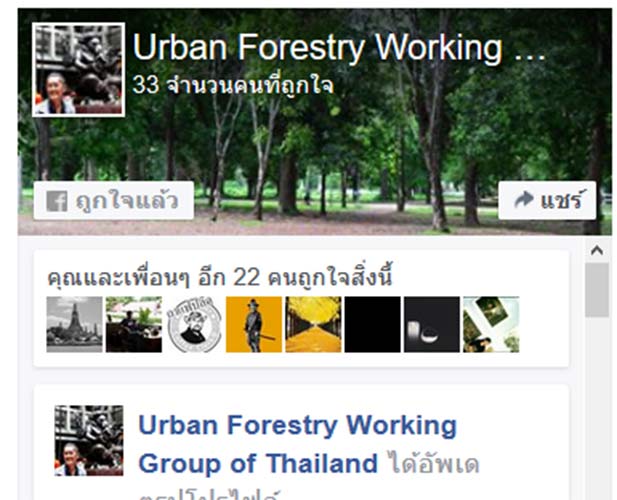Click the solid black friend avatar

tap(373, 325)
